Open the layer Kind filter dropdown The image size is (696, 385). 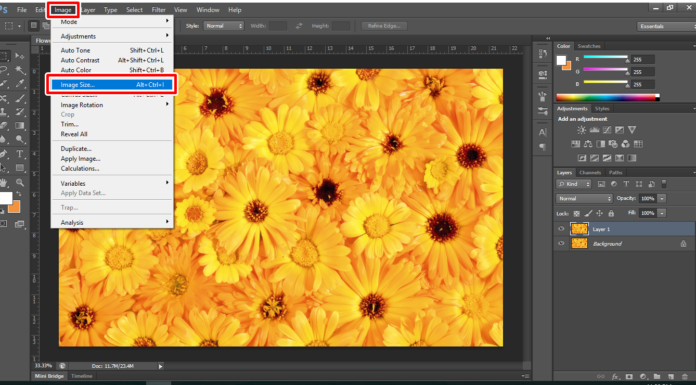574,184
